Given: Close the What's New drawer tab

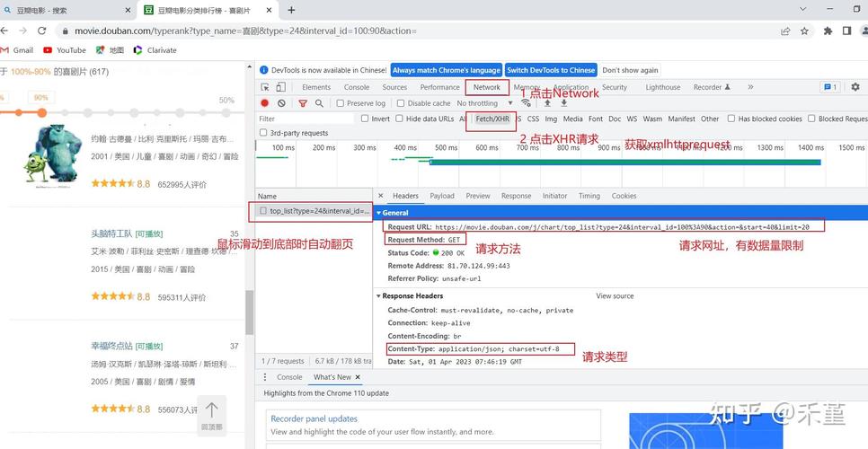Looking at the screenshot, I should [358, 377].
